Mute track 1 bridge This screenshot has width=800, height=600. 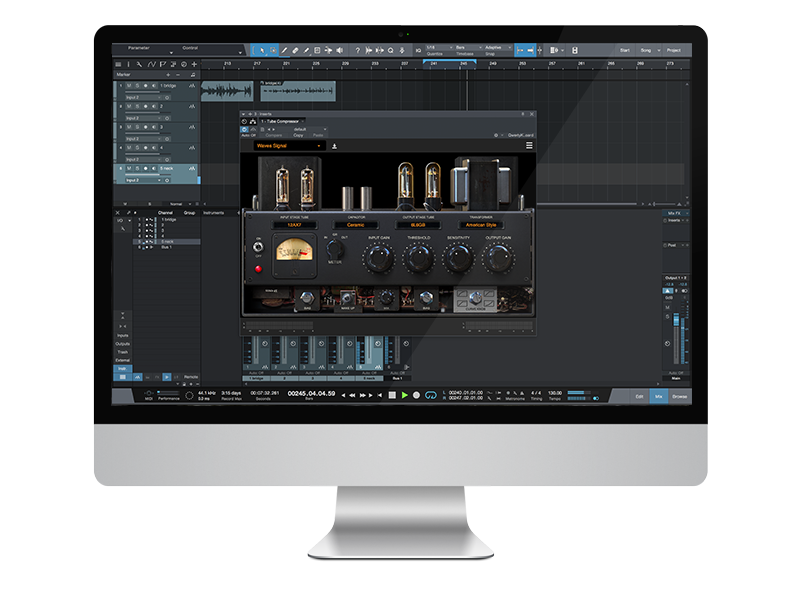(x=129, y=86)
